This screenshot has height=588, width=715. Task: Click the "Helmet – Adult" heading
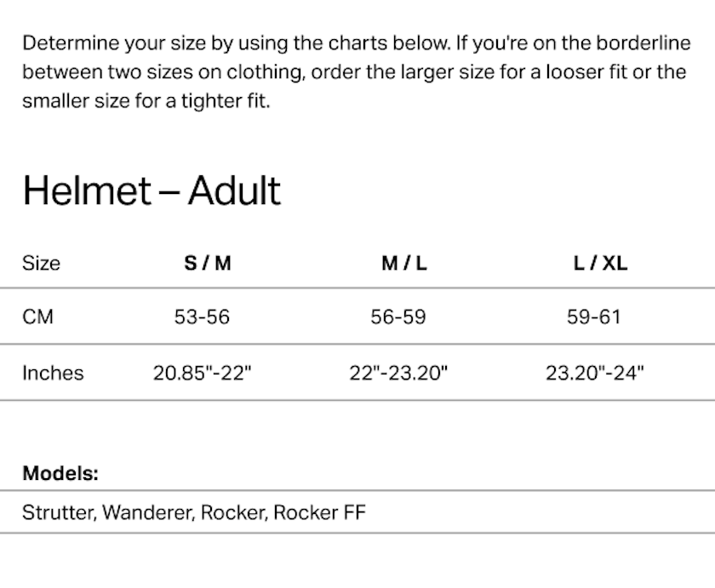click(x=152, y=190)
